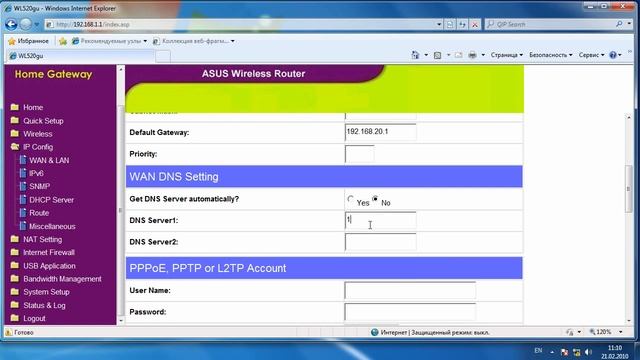Open IPv6 settings page
This screenshot has width=640, height=360.
coord(36,173)
